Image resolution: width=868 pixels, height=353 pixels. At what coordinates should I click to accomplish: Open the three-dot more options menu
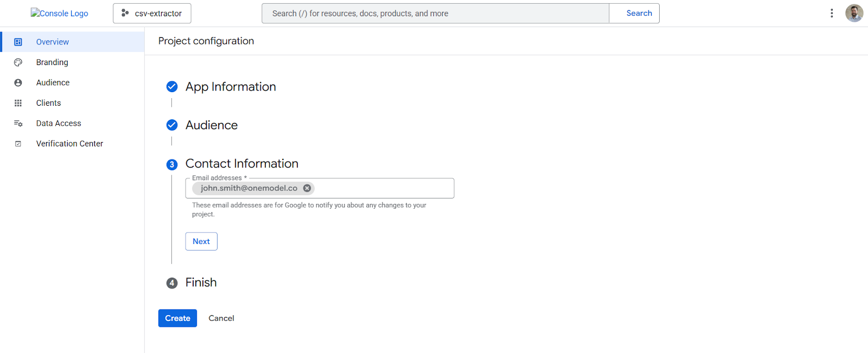pos(831,13)
